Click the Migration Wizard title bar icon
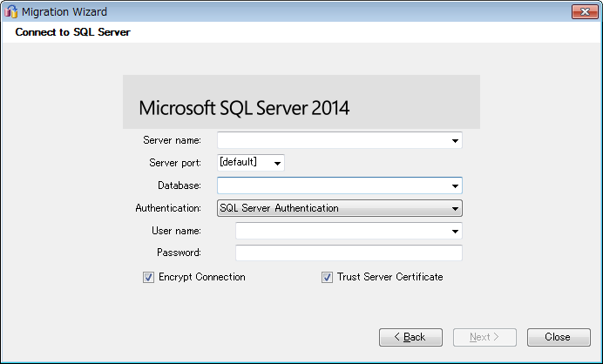 tap(10, 12)
